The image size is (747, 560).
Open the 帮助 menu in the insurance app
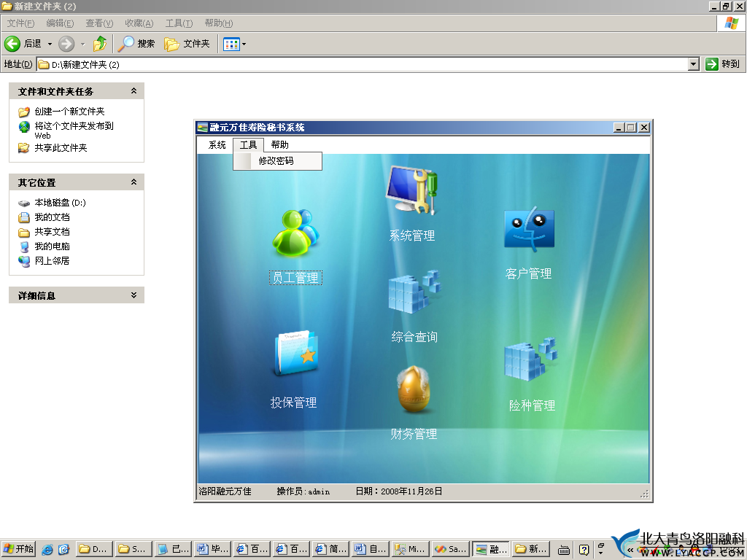pos(279,145)
